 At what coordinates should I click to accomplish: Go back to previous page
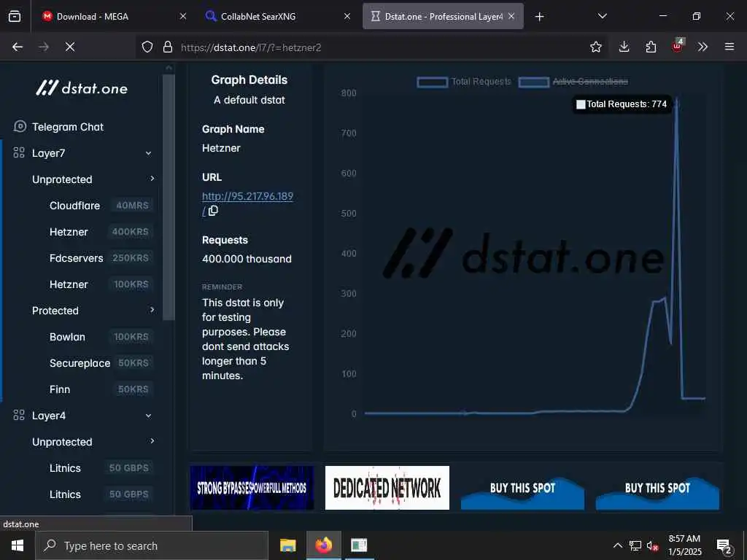click(18, 47)
